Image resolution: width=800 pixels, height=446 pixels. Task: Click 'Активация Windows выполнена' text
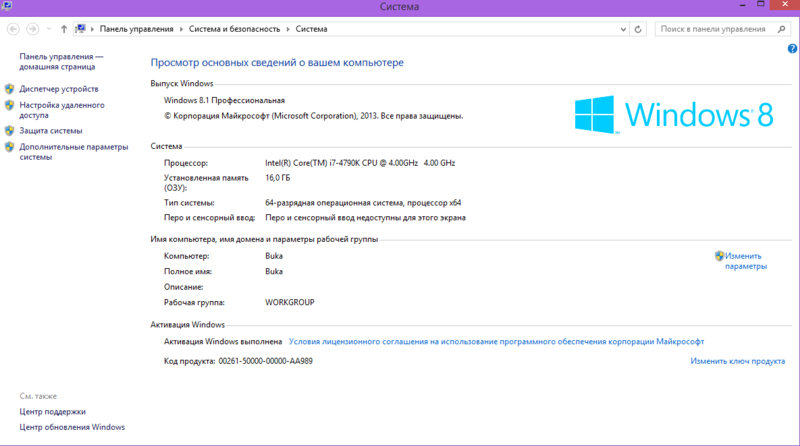pyautogui.click(x=223, y=341)
